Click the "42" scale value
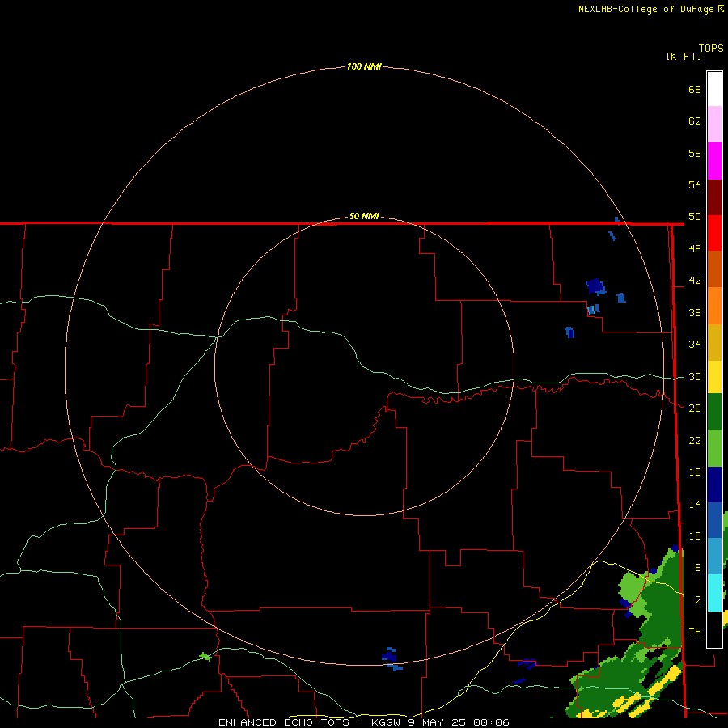The height and width of the screenshot is (728, 728). click(695, 281)
